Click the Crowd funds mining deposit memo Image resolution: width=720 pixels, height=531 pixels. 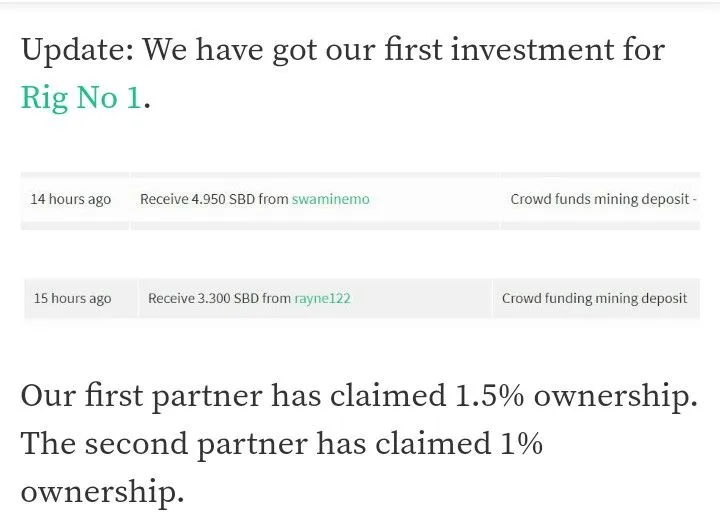(x=603, y=199)
